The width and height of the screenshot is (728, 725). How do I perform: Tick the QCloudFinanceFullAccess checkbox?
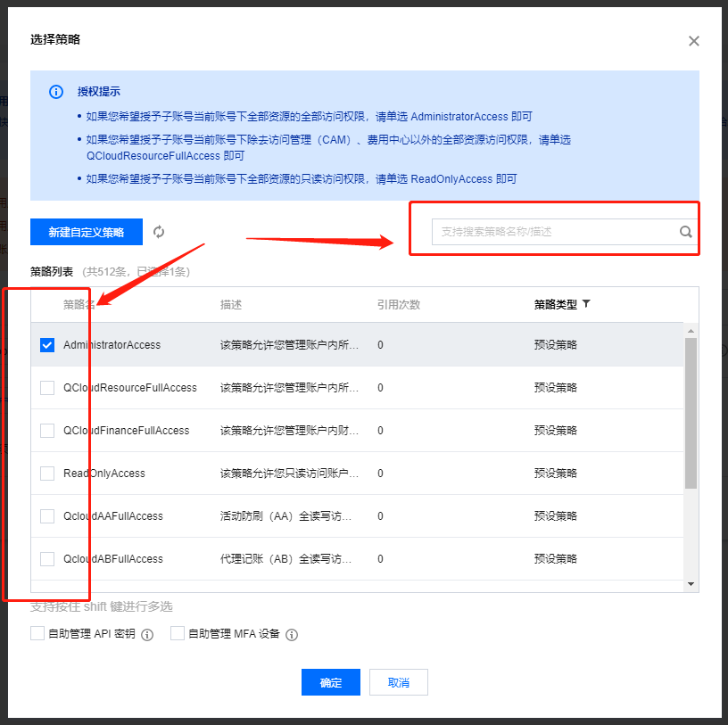click(x=47, y=431)
